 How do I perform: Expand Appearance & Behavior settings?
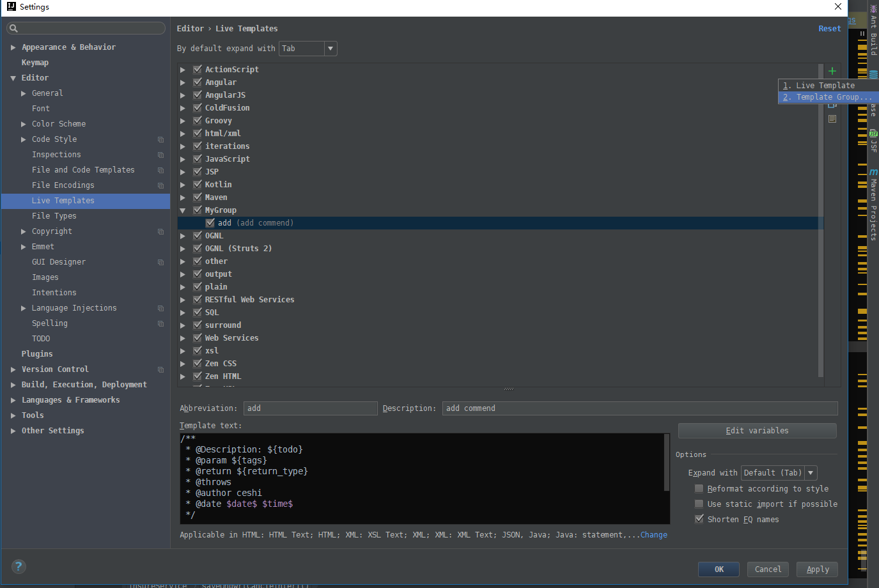[13, 47]
